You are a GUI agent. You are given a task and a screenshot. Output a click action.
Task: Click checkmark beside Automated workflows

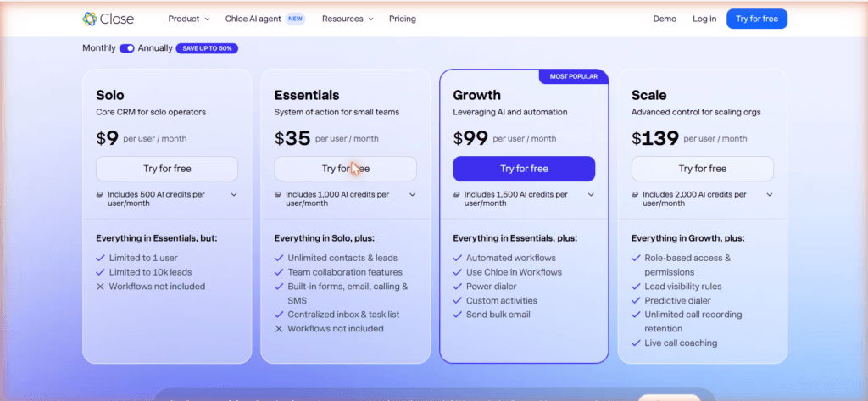(457, 258)
